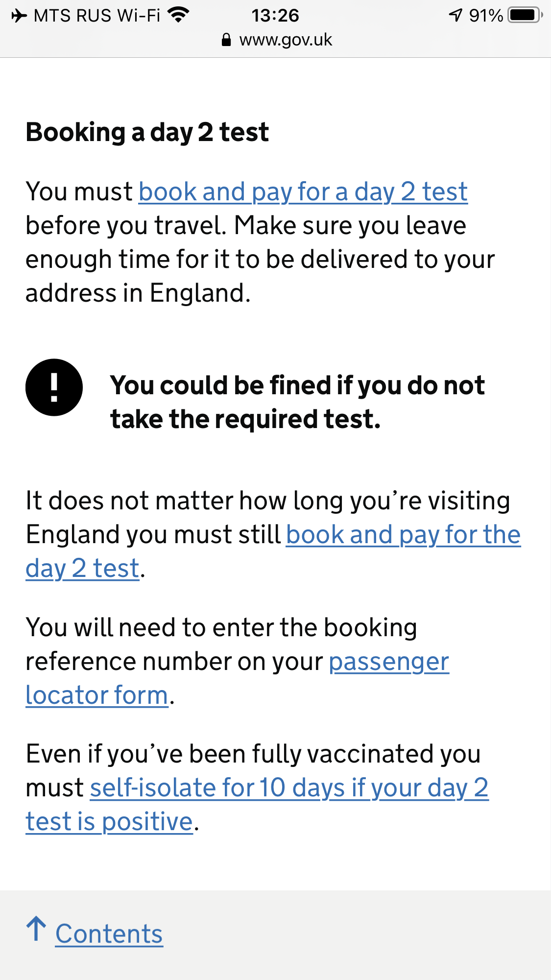Open the self-isolate for 10 days link
The width and height of the screenshot is (551, 980).
pyautogui.click(x=289, y=788)
